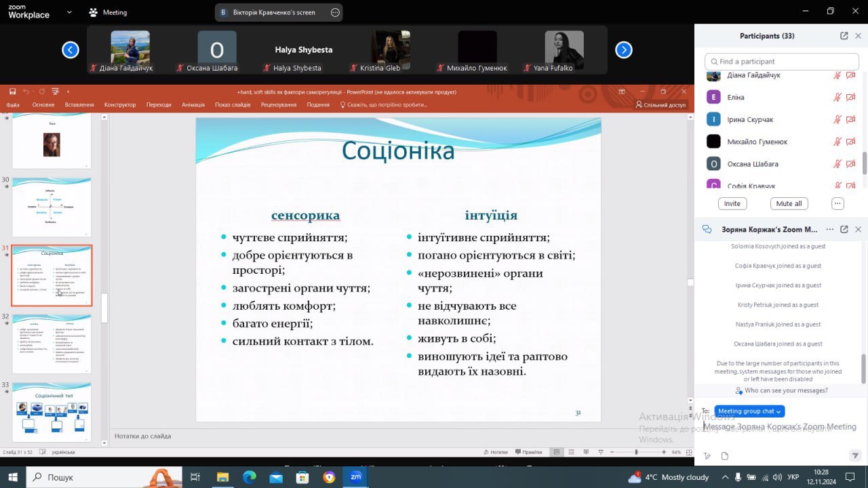Switch to the Анімація ribbon tab
The width and height of the screenshot is (868, 488).
[193, 104]
